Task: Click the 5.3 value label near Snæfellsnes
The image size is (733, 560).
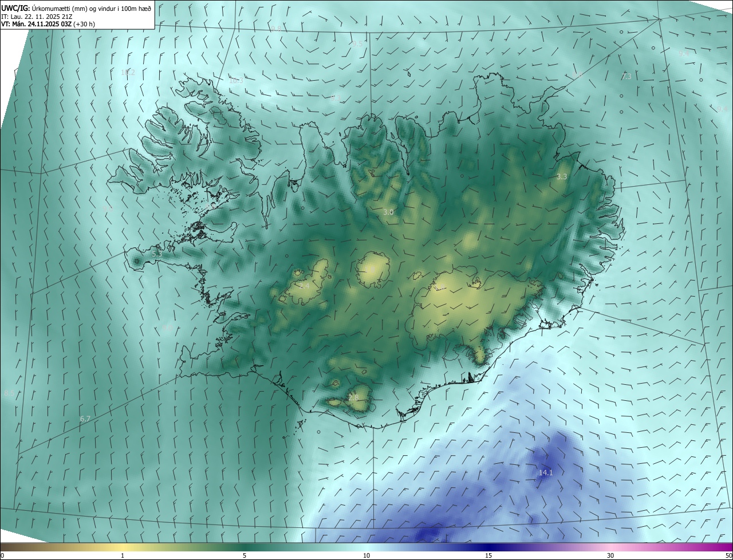Action: (x=157, y=254)
